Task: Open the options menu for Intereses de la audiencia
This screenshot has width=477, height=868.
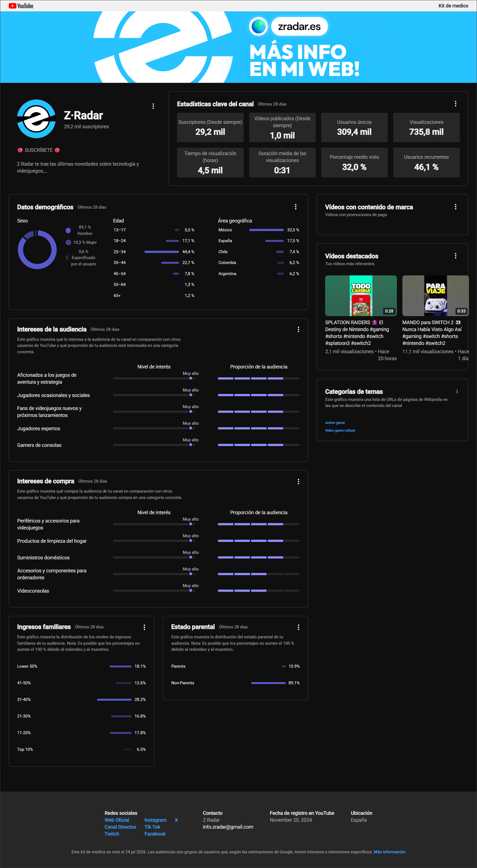Action: (298, 329)
